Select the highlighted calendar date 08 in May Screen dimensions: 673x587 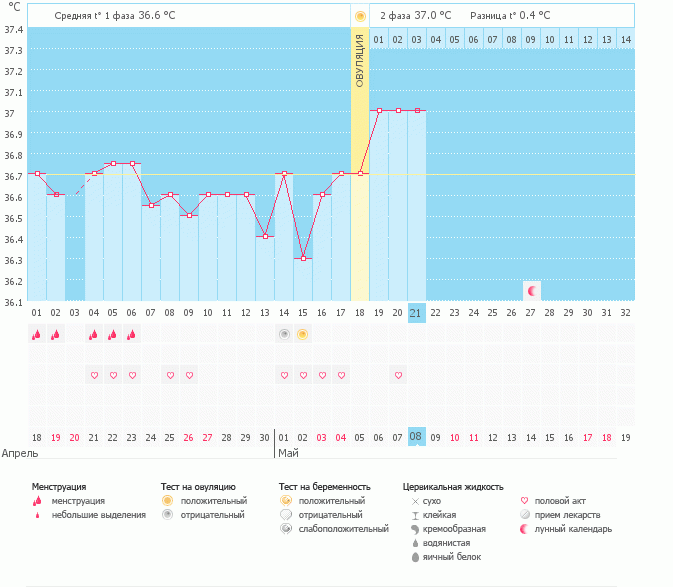[417, 437]
